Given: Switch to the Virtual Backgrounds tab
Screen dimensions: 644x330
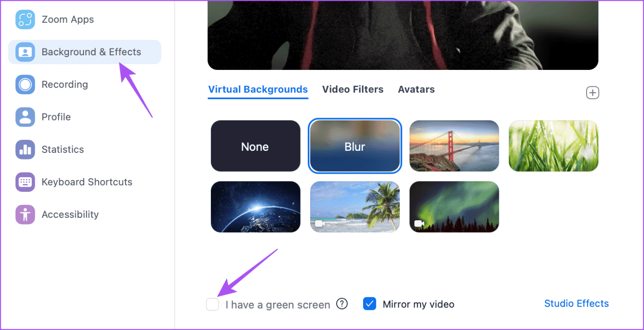Looking at the screenshot, I should tap(258, 90).
